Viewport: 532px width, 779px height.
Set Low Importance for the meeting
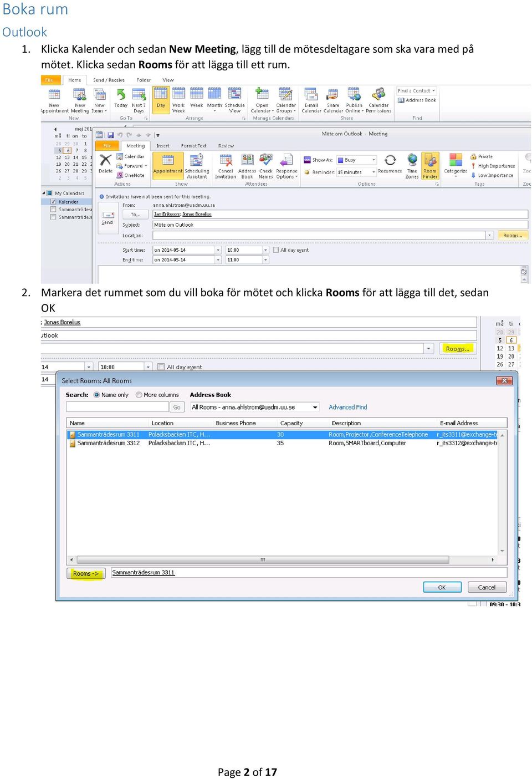492,175
